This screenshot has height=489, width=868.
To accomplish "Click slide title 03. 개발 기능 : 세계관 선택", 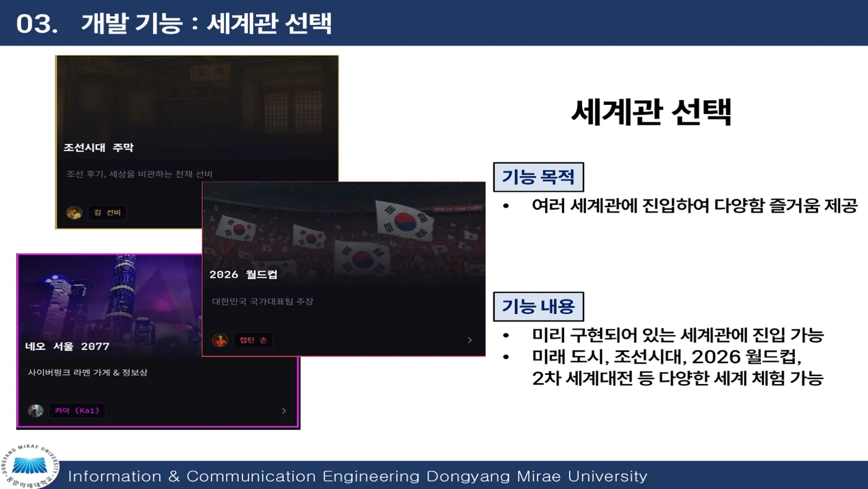I will click(x=174, y=23).
